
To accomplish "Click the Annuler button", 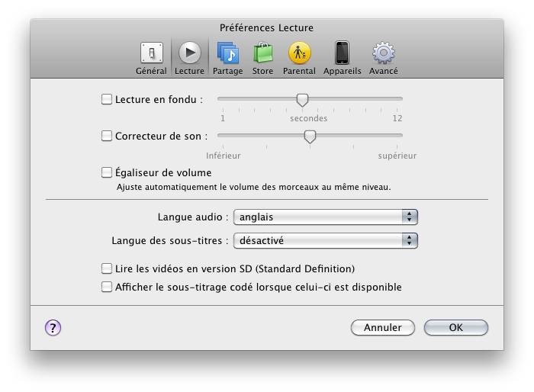I will coord(382,328).
